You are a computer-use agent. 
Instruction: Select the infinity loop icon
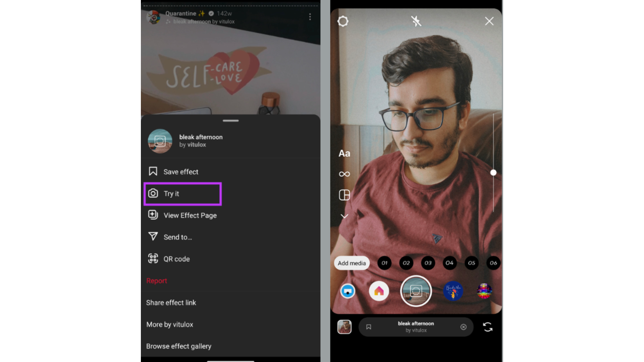tap(344, 174)
